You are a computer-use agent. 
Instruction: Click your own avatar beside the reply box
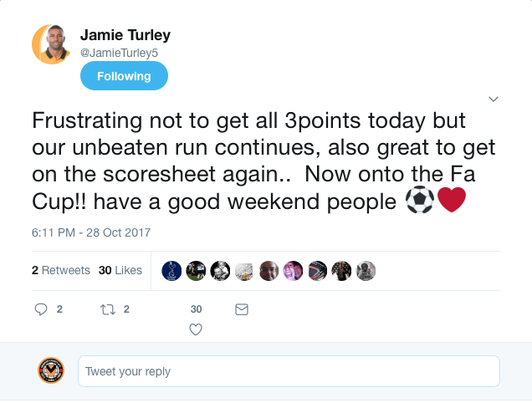51,370
